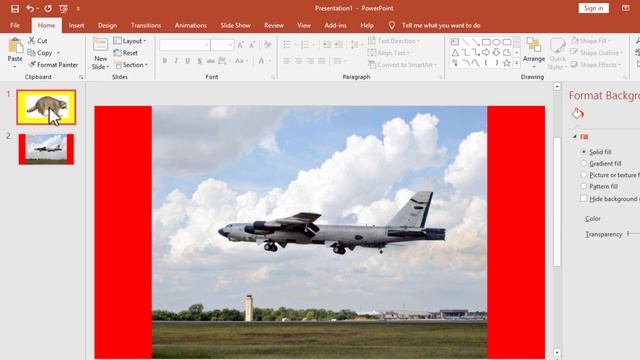The image size is (640, 360).
Task: Copy the selection
Action: (x=40, y=53)
